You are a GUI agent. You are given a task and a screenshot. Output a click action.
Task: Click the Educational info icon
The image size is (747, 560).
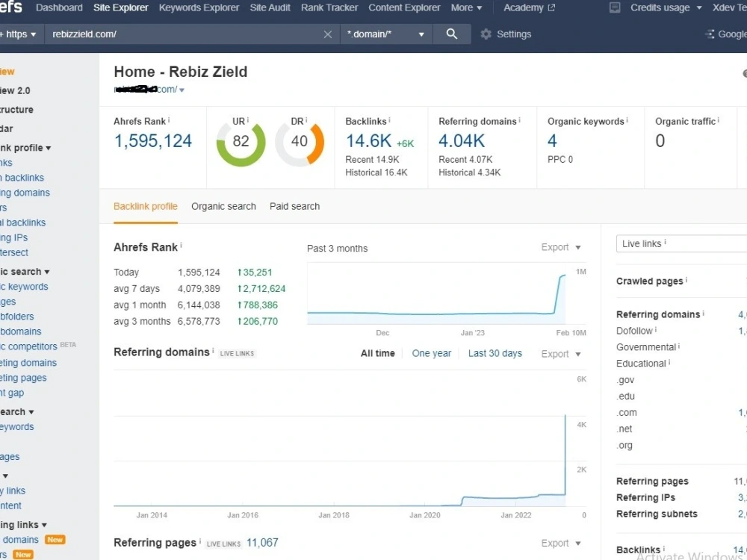pos(669,362)
